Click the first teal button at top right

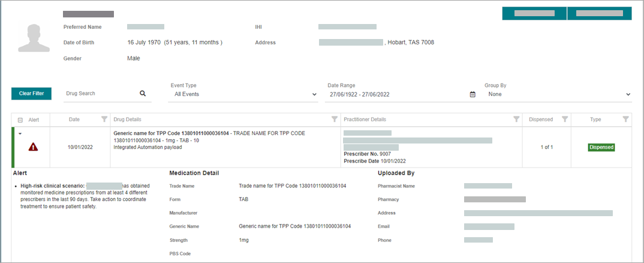tap(534, 13)
